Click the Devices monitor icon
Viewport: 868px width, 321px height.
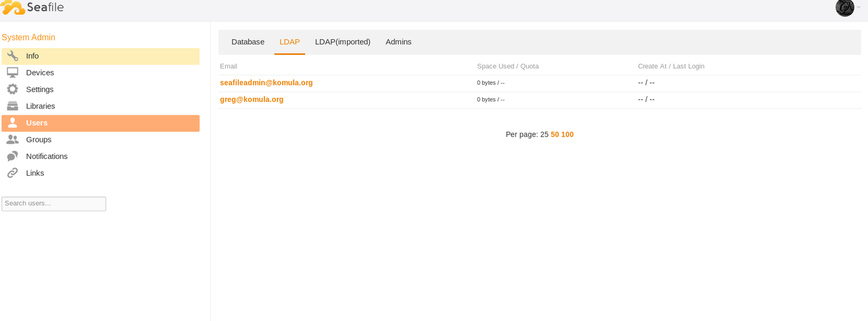point(12,73)
